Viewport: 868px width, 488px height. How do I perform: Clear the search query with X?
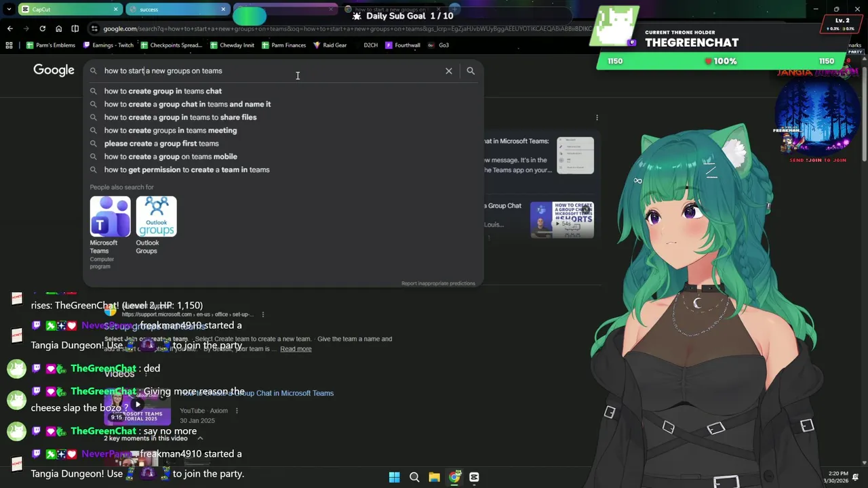point(448,70)
